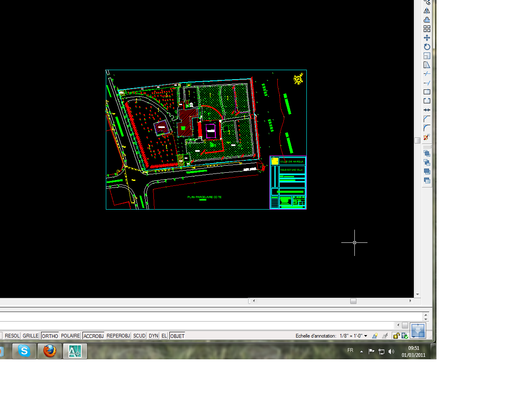This screenshot has width=525, height=420.
Task: Click the command history scroll down arrow
Action: [426, 319]
